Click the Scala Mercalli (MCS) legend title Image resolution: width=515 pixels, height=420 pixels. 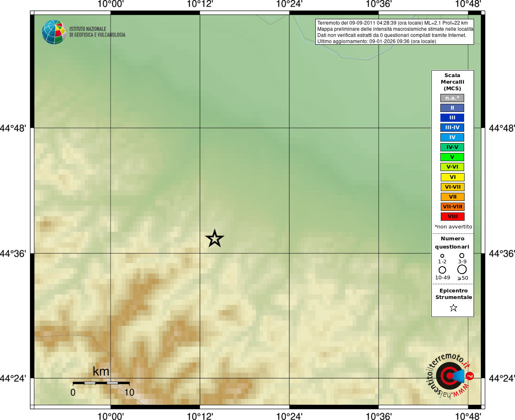(452, 82)
